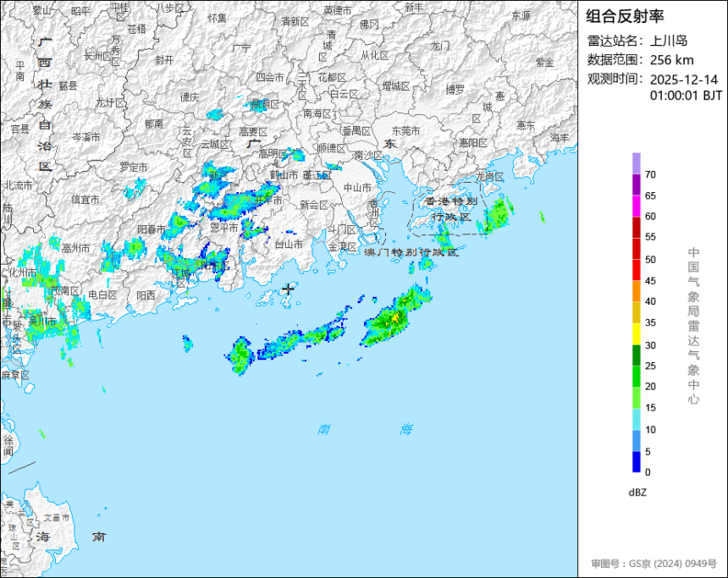The width and height of the screenshot is (728, 578).
Task: Pick the dark blue 0–5 dBZ legend swatch
Action: [x=636, y=462]
